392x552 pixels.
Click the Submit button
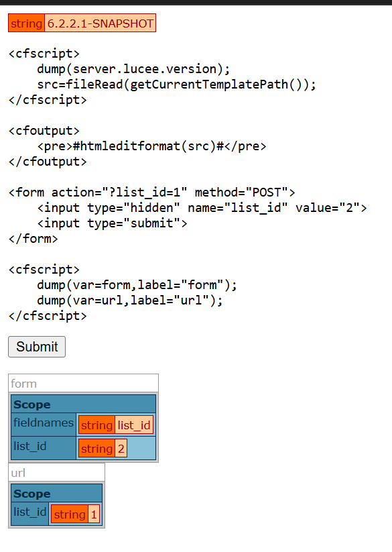[x=37, y=347]
